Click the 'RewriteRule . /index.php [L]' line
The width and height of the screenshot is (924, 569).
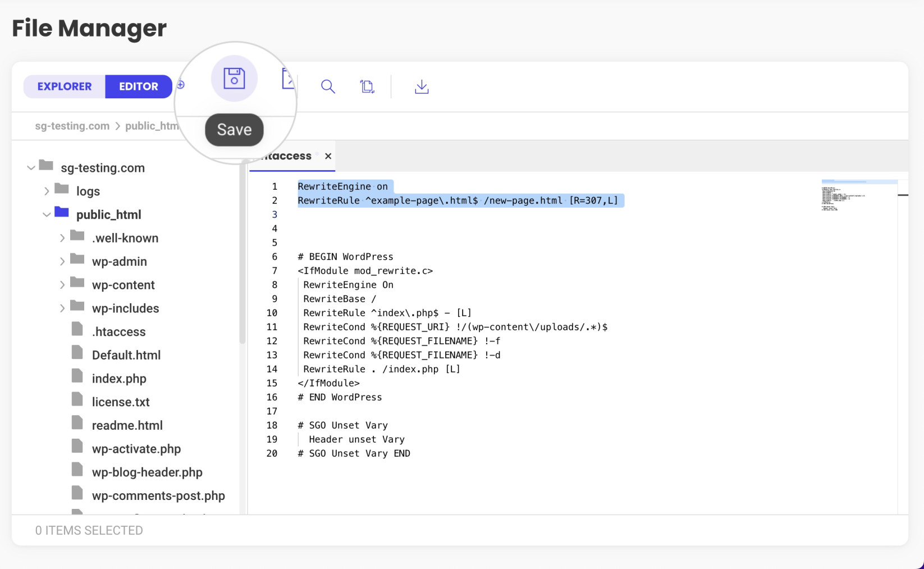pyautogui.click(x=382, y=369)
